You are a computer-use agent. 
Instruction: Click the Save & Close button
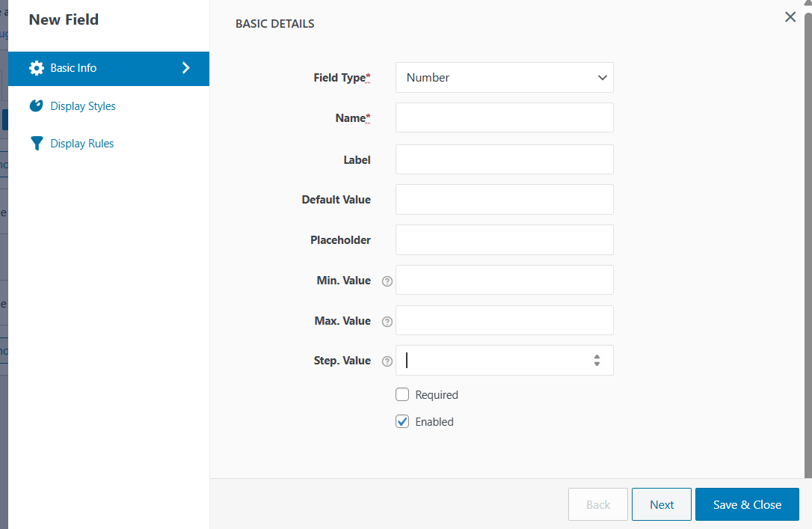(x=746, y=504)
